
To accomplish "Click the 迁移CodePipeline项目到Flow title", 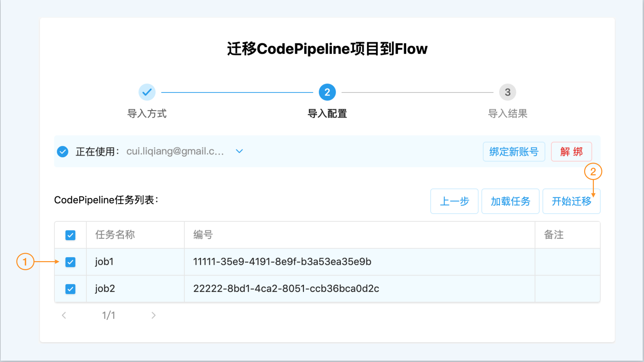I will (x=327, y=49).
